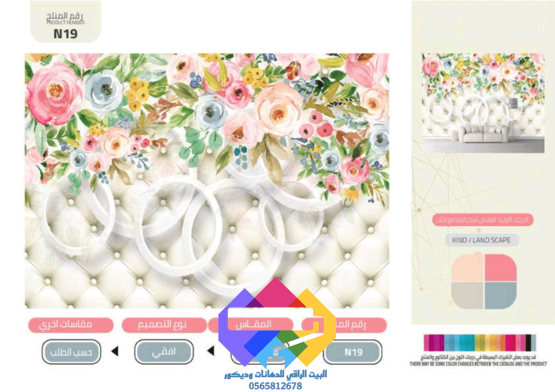Click the البيت الراقي للدهانات وديكور text
The height and width of the screenshot is (392, 555).
click(276, 375)
